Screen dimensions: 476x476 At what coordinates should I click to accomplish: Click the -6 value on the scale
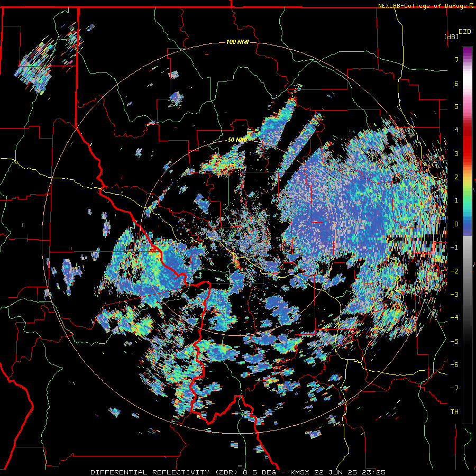(454, 365)
